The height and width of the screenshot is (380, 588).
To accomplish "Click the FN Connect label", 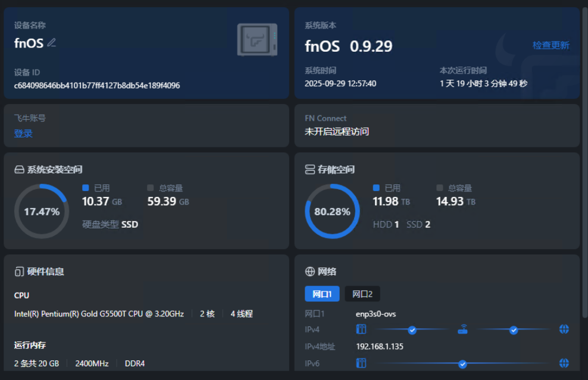I will coord(326,118).
